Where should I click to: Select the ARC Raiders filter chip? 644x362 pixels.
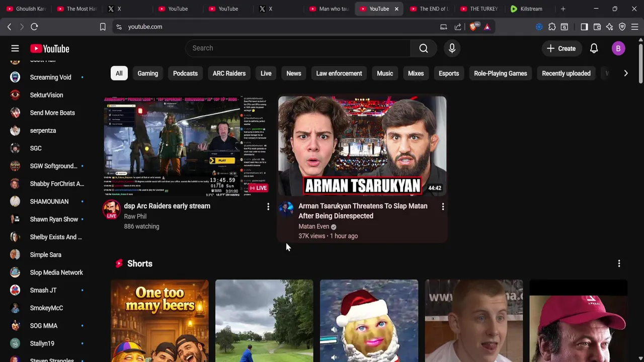[x=229, y=73]
